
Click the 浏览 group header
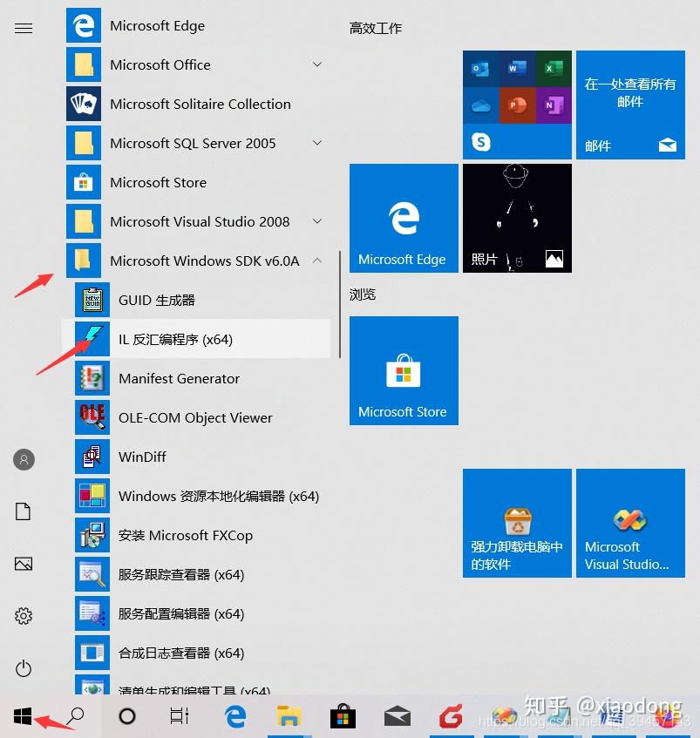(363, 295)
